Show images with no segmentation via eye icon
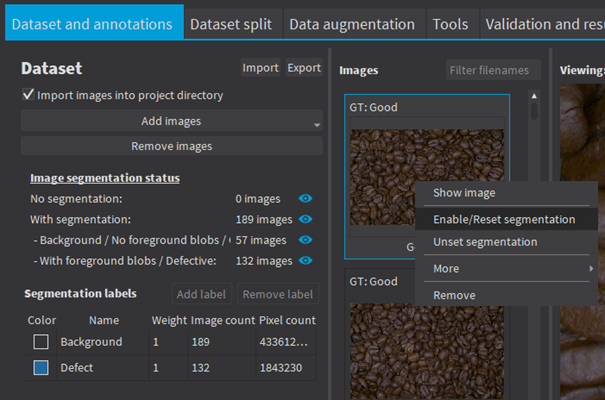The image size is (605, 400). [305, 199]
